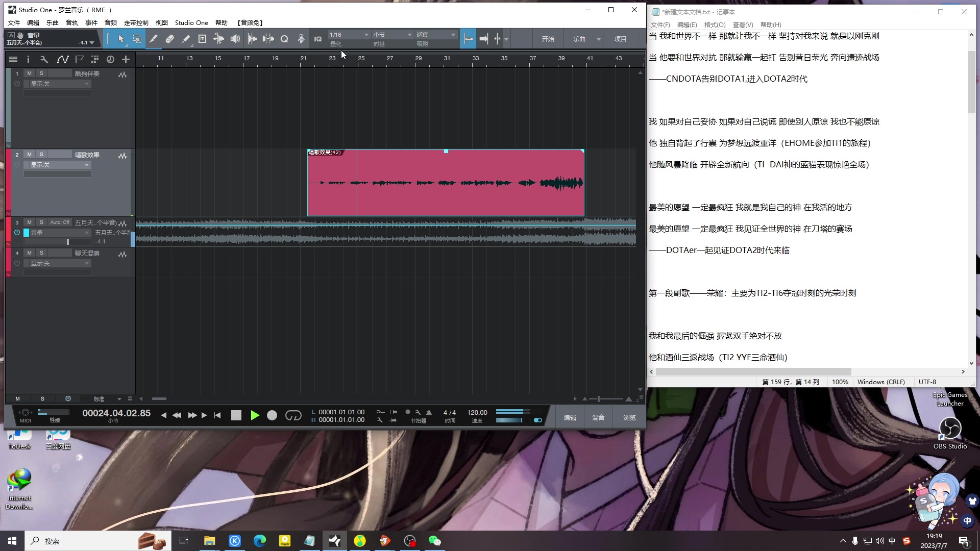
Task: Click the 项目 project button
Action: pos(620,39)
